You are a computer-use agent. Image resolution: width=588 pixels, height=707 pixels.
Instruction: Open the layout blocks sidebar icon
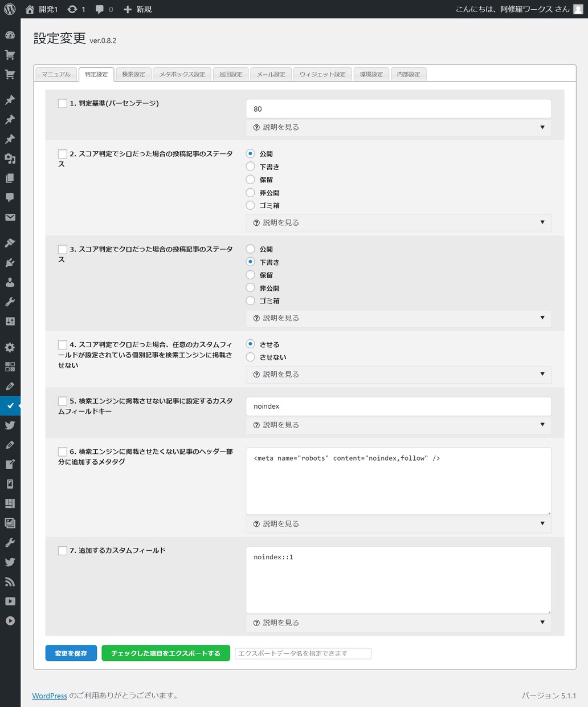[x=10, y=503]
